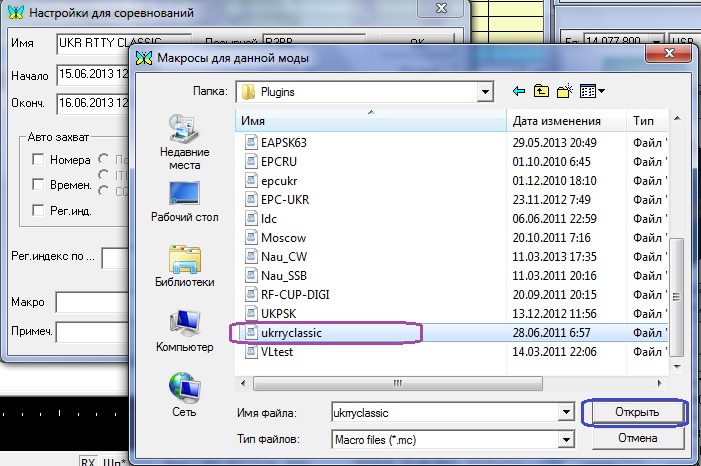This screenshot has height=466, width=701.
Task: Sort by Имя column header
Action: tap(370, 121)
